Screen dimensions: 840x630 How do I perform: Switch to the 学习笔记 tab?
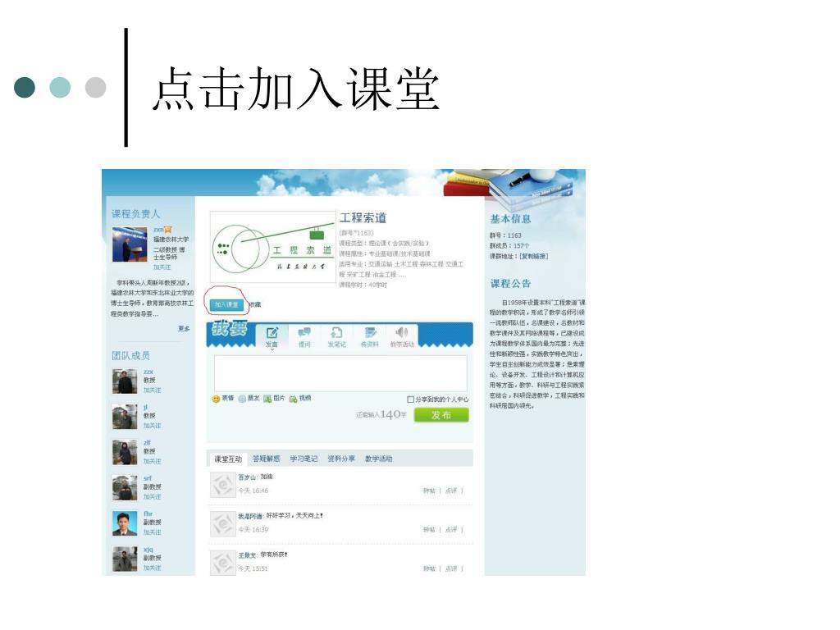point(304,459)
